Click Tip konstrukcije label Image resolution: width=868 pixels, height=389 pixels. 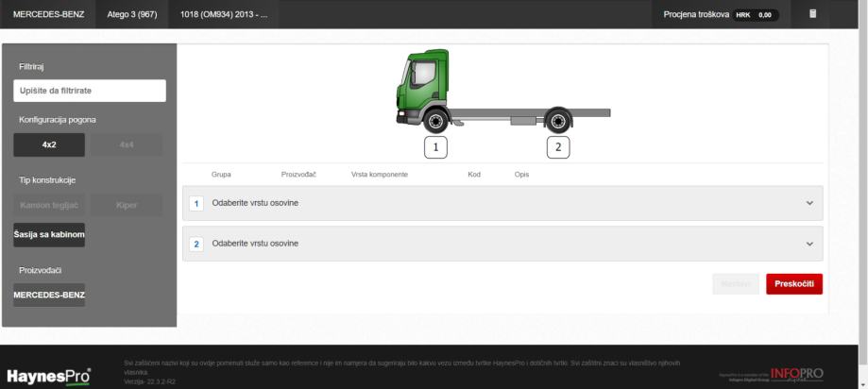pos(47,179)
